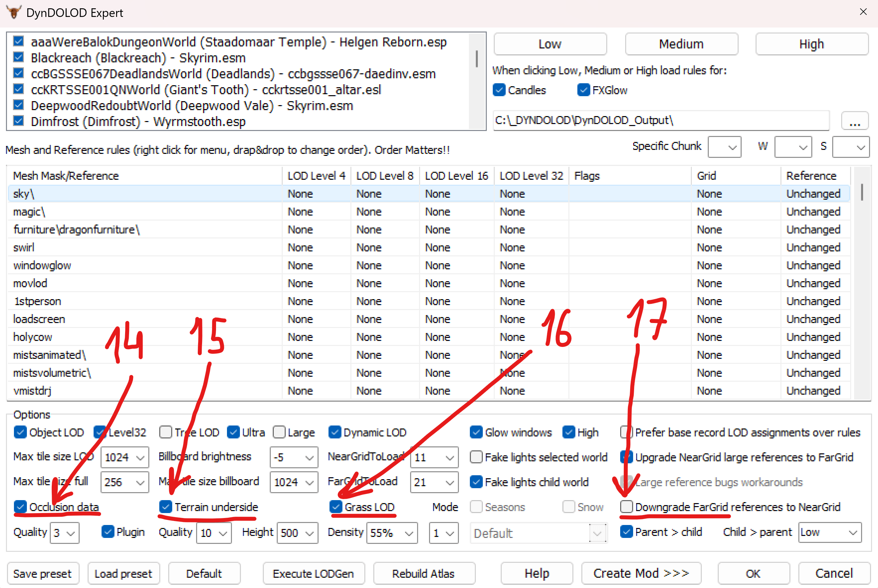This screenshot has width=878, height=588.
Task: Uncheck the Grass LOD checkbox
Action: pyautogui.click(x=335, y=507)
